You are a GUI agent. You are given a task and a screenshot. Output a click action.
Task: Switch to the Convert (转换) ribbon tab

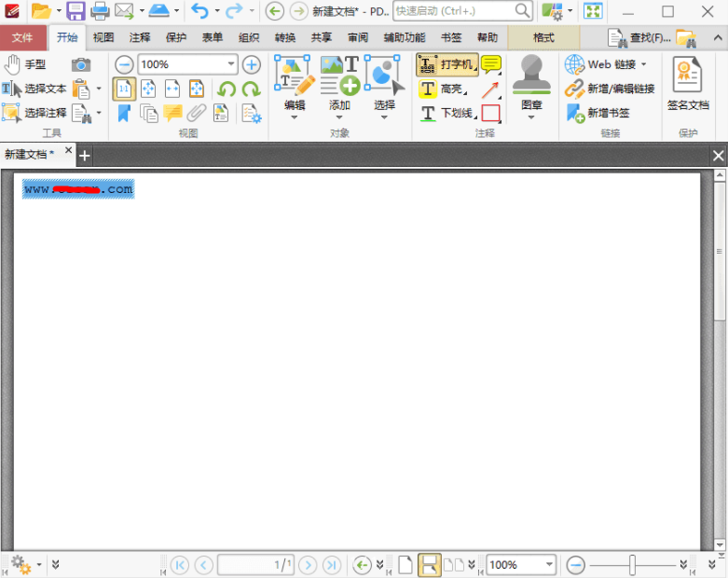285,38
